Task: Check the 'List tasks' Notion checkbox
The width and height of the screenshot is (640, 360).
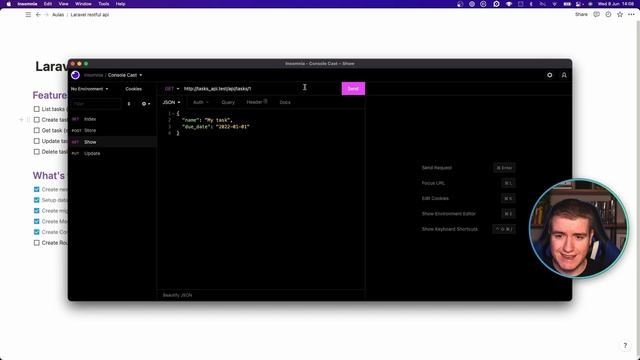Action: [x=37, y=109]
